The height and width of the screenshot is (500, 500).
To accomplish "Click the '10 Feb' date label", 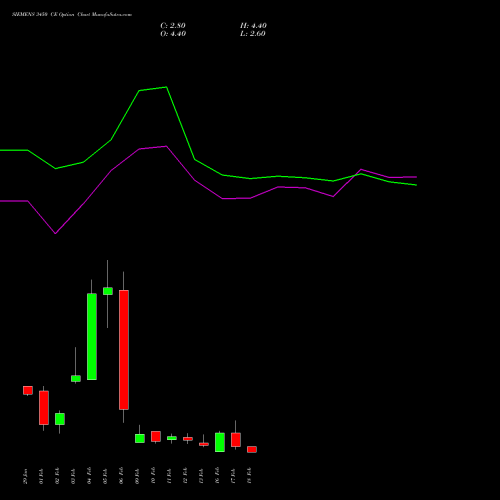I will 154,476.
